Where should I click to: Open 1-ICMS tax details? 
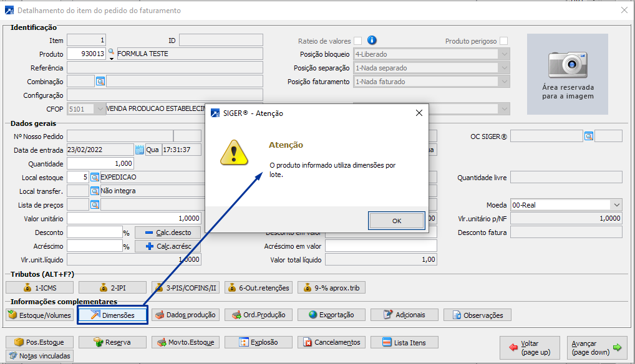[40, 287]
